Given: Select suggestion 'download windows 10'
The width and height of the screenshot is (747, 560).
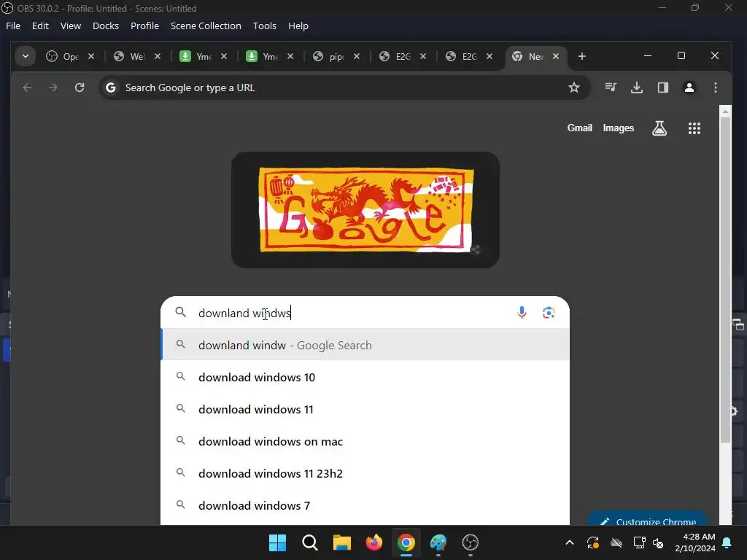Looking at the screenshot, I should click(365, 377).
